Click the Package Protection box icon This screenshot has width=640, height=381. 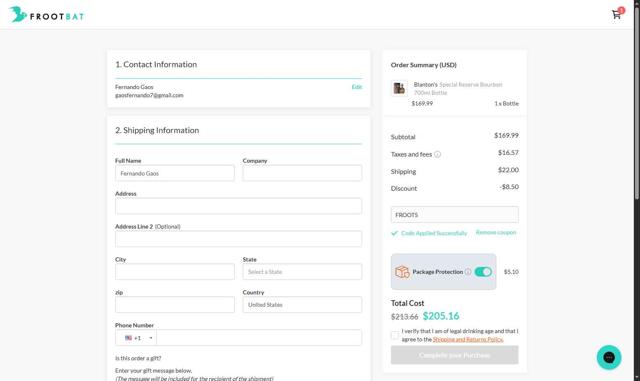click(x=402, y=272)
